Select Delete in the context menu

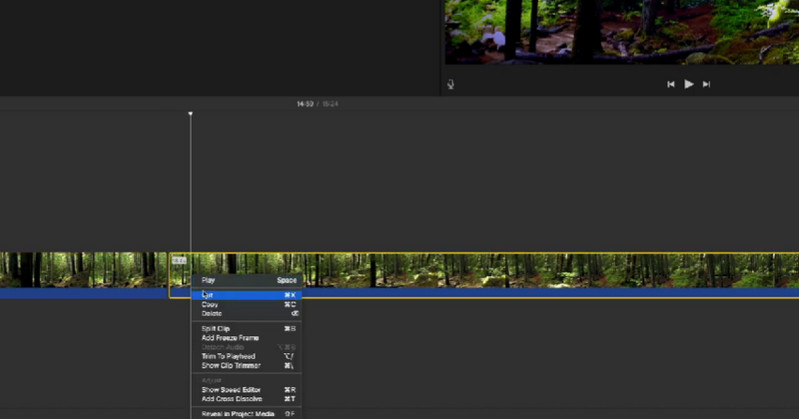(212, 314)
